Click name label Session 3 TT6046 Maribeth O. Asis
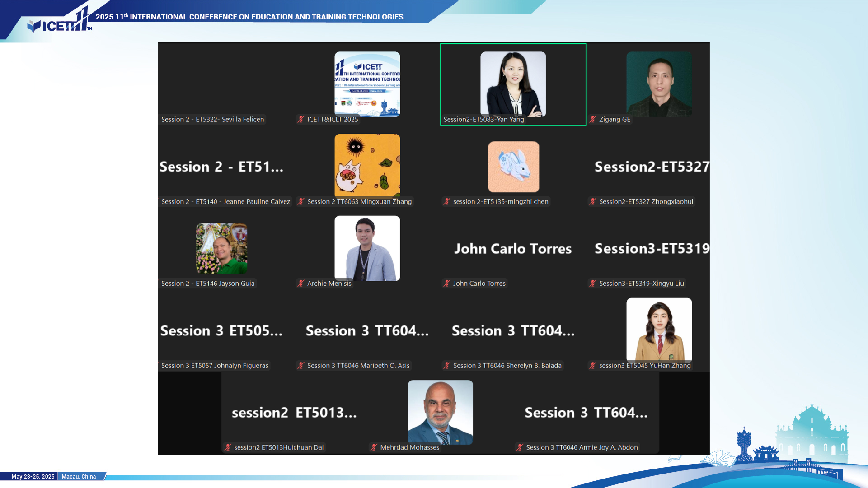This screenshot has width=868, height=488. pyautogui.click(x=358, y=365)
